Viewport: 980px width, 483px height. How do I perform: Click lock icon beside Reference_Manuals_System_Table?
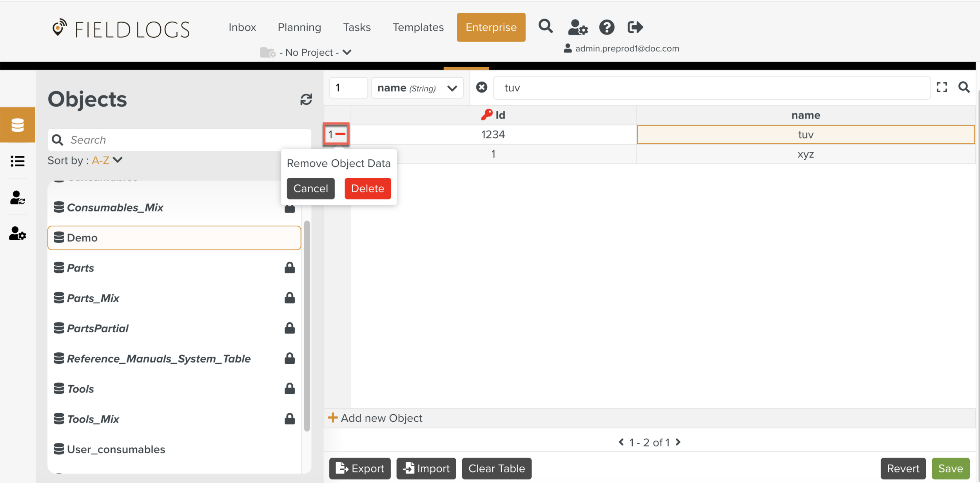[289, 359]
